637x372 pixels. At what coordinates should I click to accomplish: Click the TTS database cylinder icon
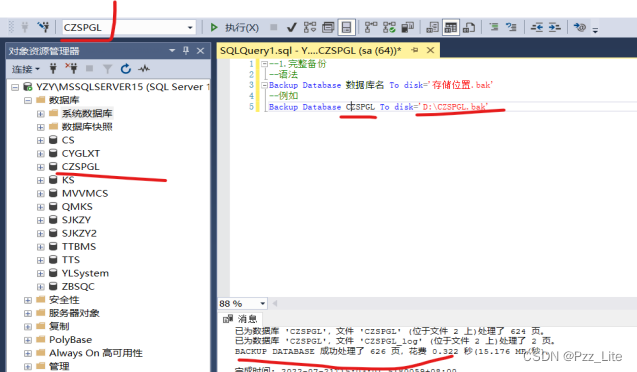pos(53,260)
